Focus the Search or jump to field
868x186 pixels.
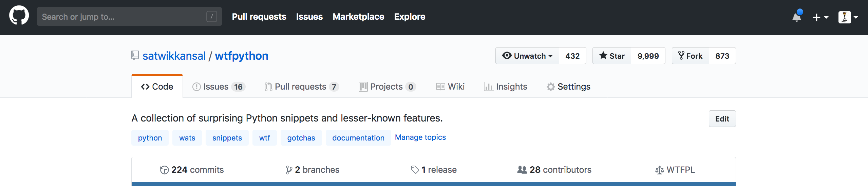pos(129,17)
